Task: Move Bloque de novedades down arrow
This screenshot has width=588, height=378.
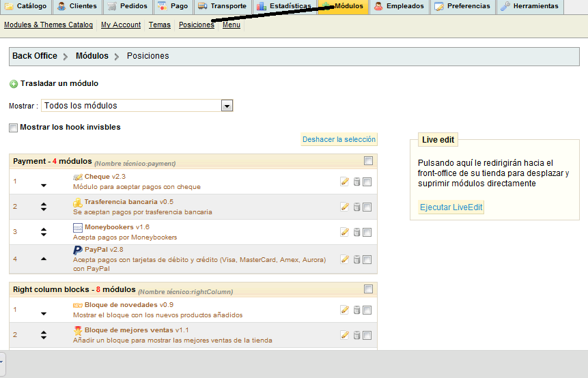Action: click(x=44, y=314)
